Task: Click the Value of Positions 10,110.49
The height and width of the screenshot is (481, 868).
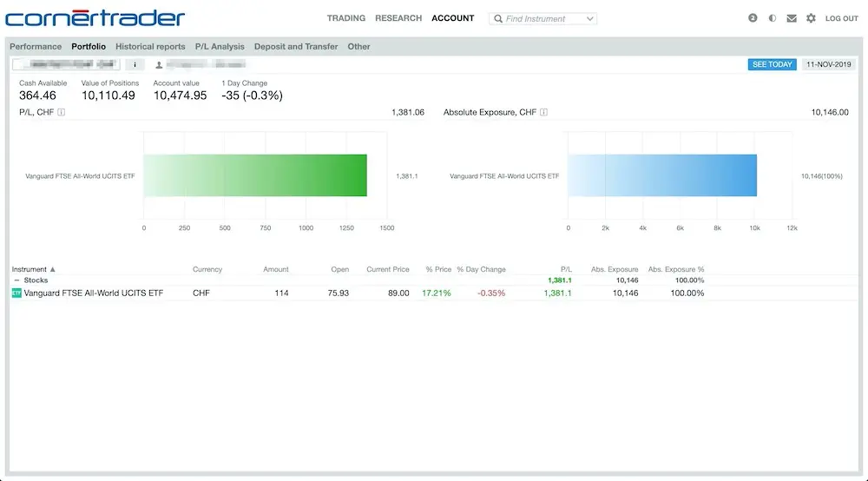Action: click(x=108, y=96)
